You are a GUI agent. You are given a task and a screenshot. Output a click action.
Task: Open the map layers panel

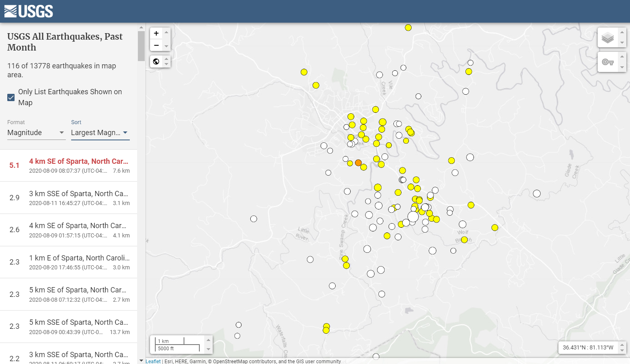click(x=608, y=38)
